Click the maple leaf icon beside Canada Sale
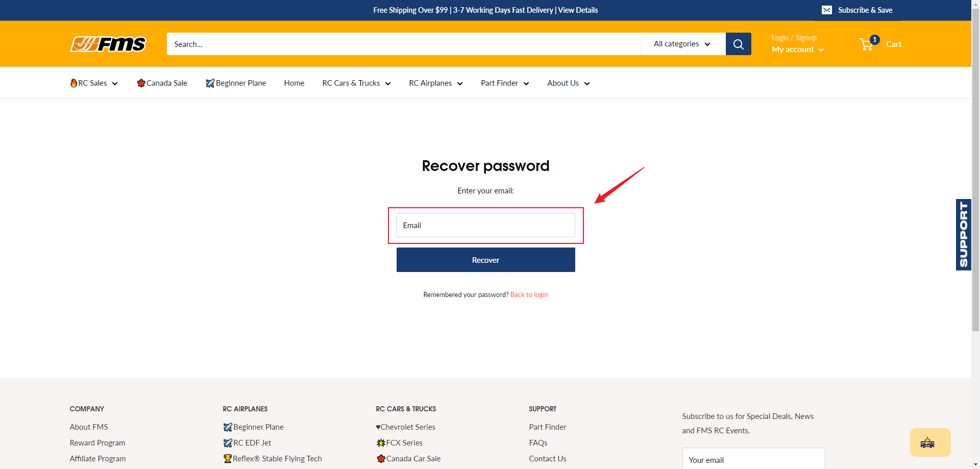Screen dimensions: 980x469 141,83
